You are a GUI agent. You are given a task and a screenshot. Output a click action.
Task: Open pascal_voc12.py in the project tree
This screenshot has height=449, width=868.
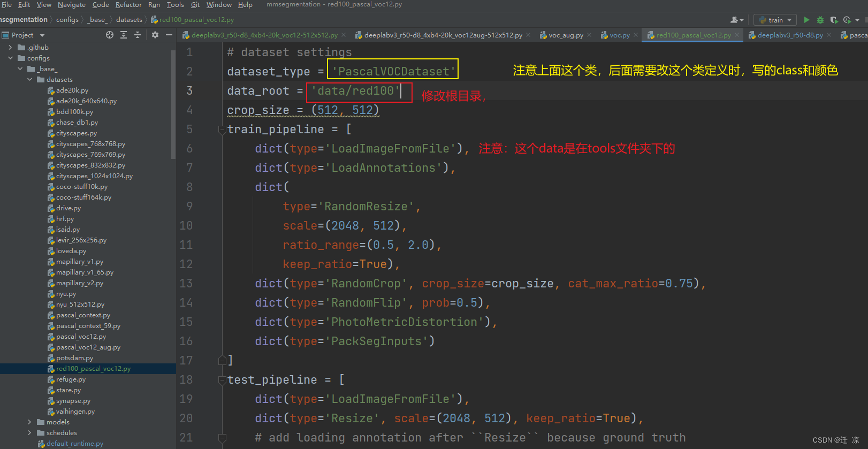coord(81,337)
